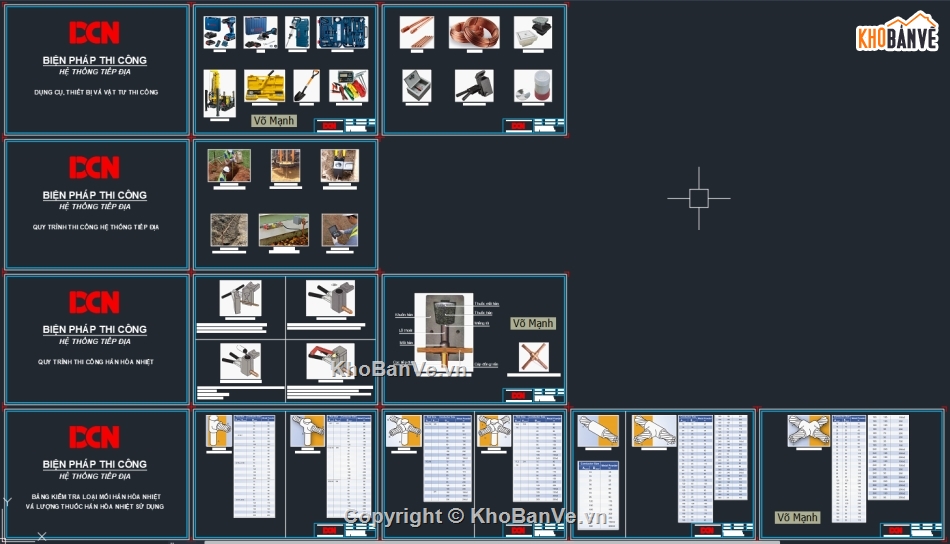The height and width of the screenshot is (544, 950).
Task: Click the crossed copper weld sample image
Action: pyautogui.click(x=534, y=356)
